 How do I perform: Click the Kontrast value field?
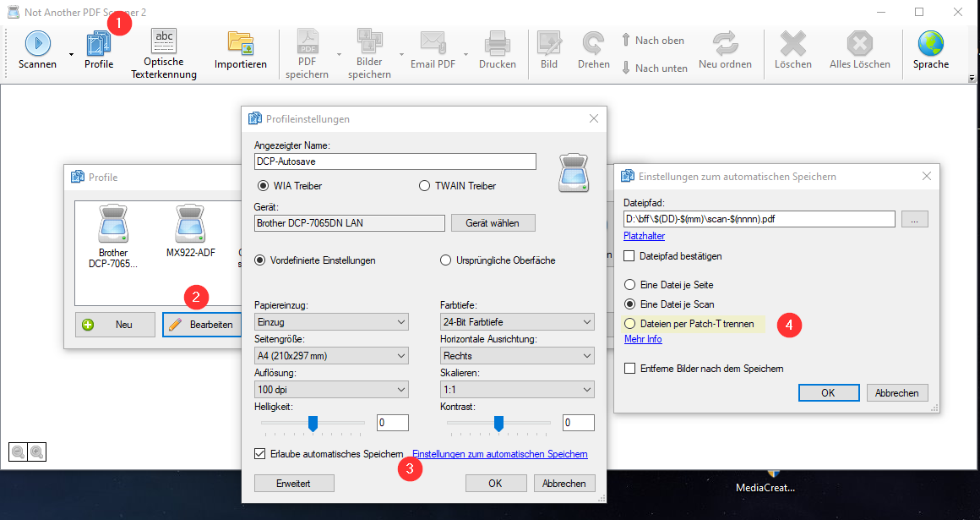click(x=578, y=423)
